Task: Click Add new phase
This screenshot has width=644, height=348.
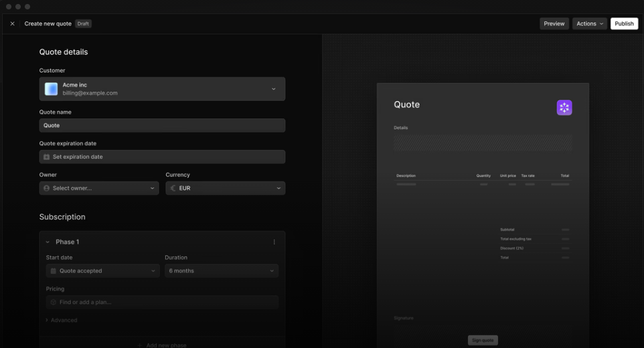Action: pos(162,345)
